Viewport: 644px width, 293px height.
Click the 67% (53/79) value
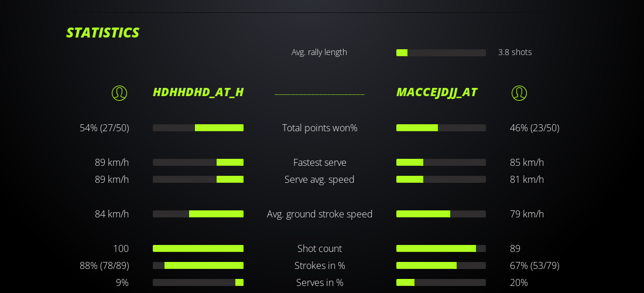coord(535,265)
